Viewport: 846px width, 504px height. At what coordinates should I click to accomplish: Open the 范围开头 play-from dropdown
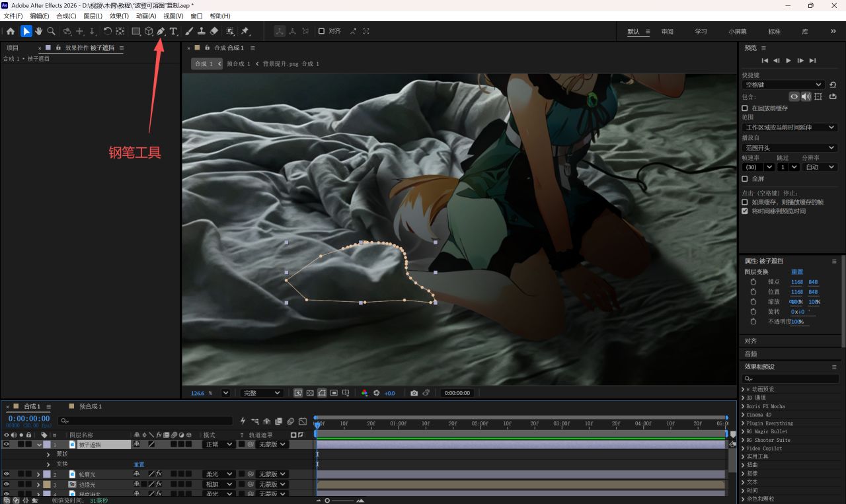point(790,148)
